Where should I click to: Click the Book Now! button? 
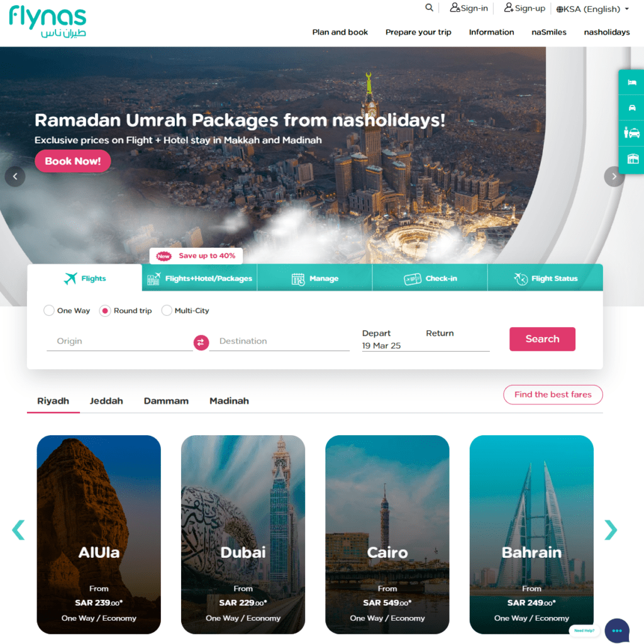[73, 161]
